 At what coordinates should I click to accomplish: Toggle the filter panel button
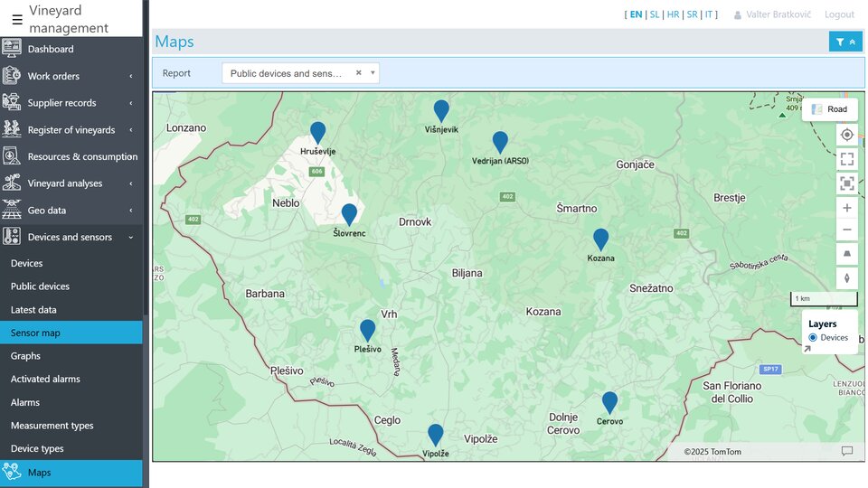point(845,42)
